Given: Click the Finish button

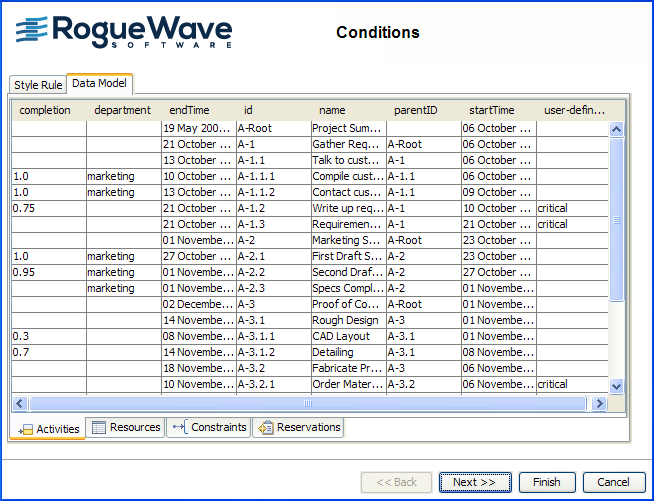Looking at the screenshot, I should pyautogui.click(x=547, y=482).
